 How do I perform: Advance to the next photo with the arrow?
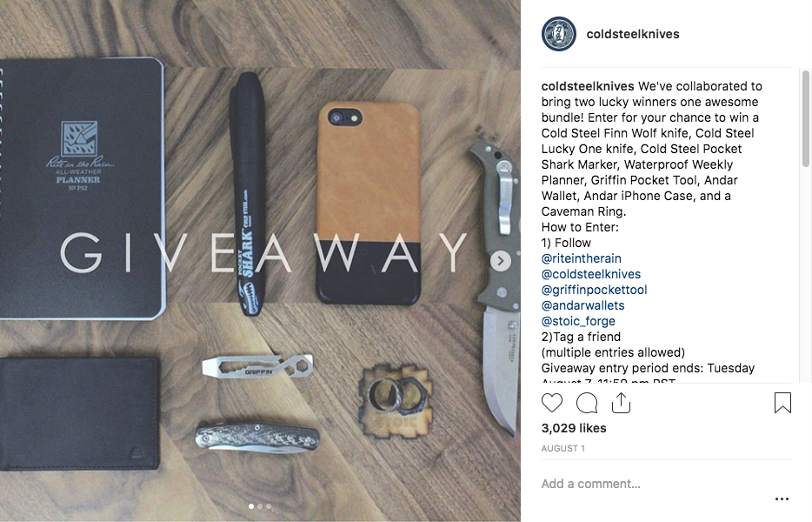(x=500, y=261)
